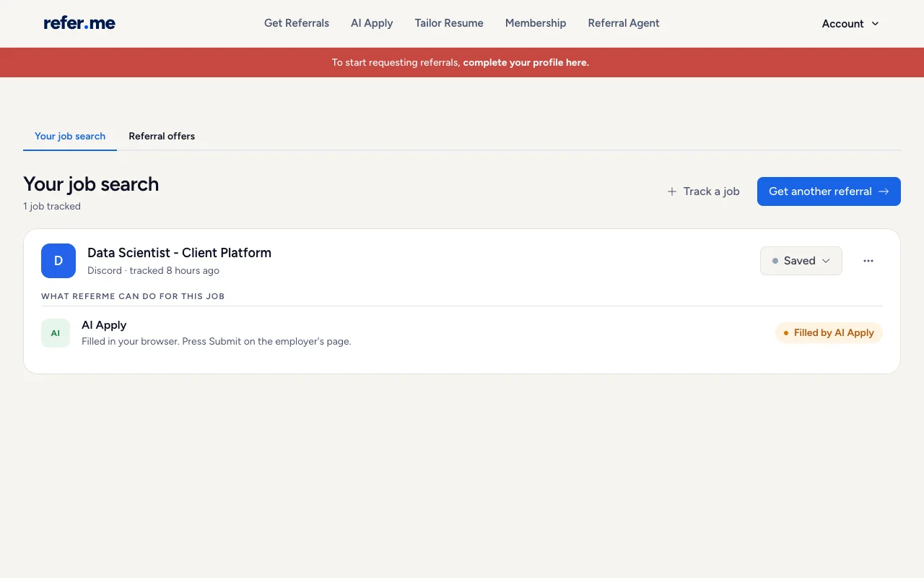Open the Saved status dropdown
924x578 pixels.
click(801, 261)
